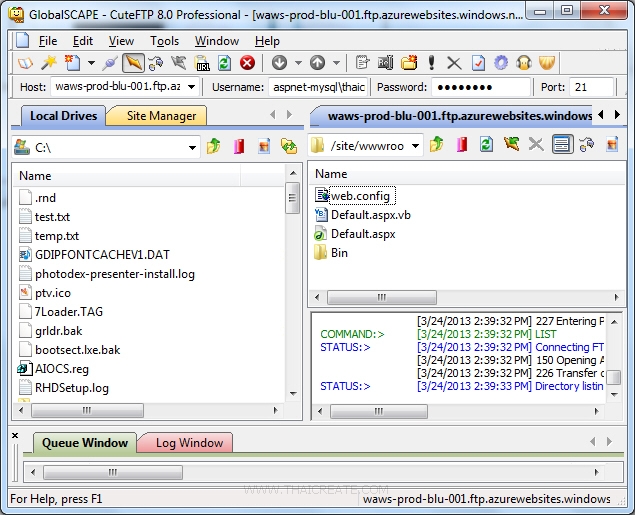Select GDIPFONTCACHEV1.DAT in local list
This screenshot has width=635, height=515.
coord(102,255)
